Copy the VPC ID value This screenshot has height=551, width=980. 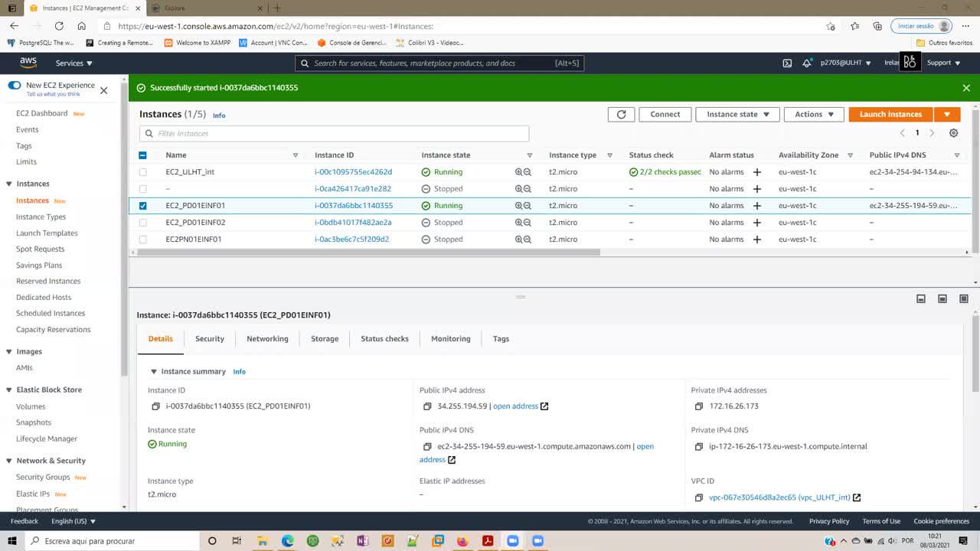(699, 497)
